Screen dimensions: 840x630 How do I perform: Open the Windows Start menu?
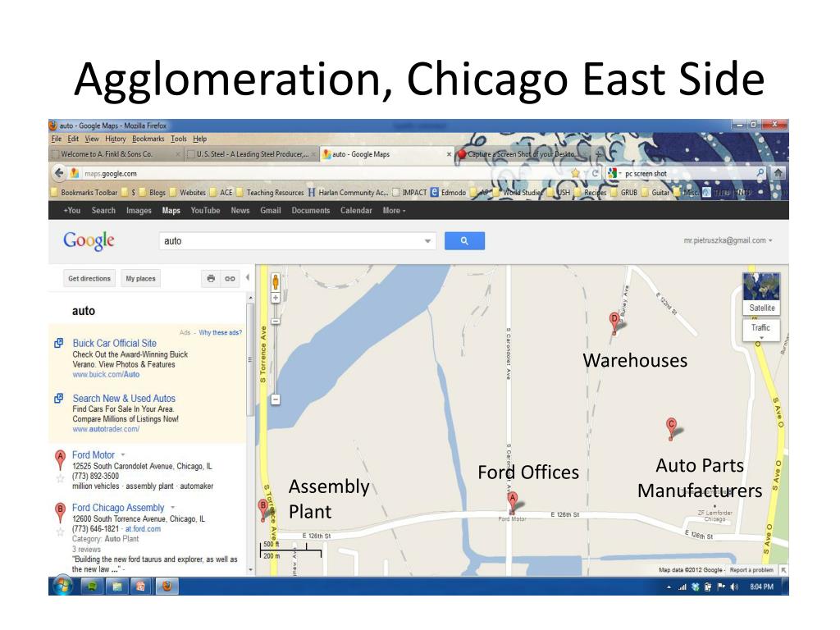click(x=62, y=586)
